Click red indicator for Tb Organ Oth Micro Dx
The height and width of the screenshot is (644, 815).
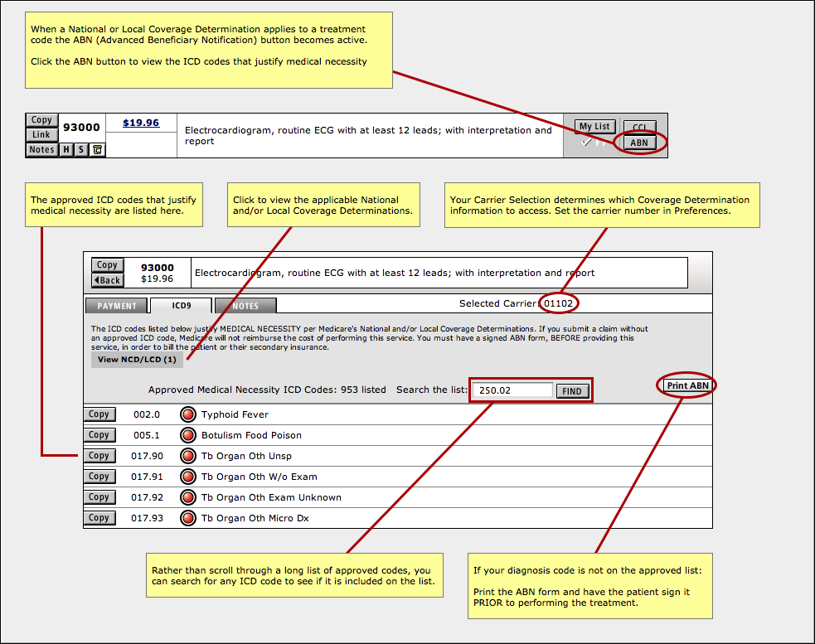tap(187, 518)
